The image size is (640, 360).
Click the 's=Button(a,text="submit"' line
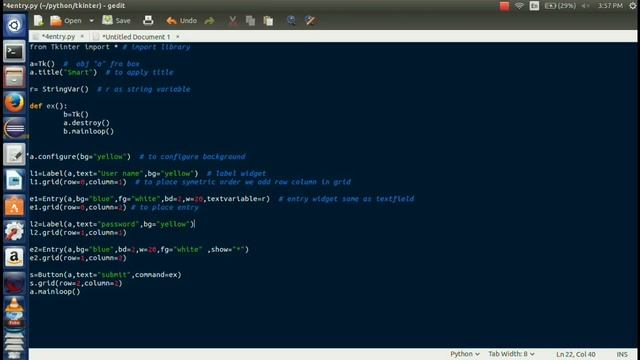[105, 275]
